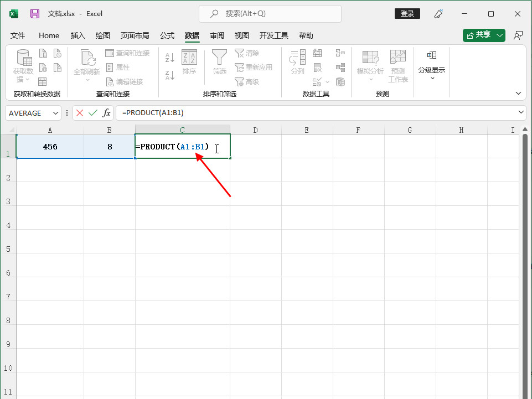Screen dimensions: 532x399
Task: Open the Sort (排序) dialog
Action: (189, 62)
